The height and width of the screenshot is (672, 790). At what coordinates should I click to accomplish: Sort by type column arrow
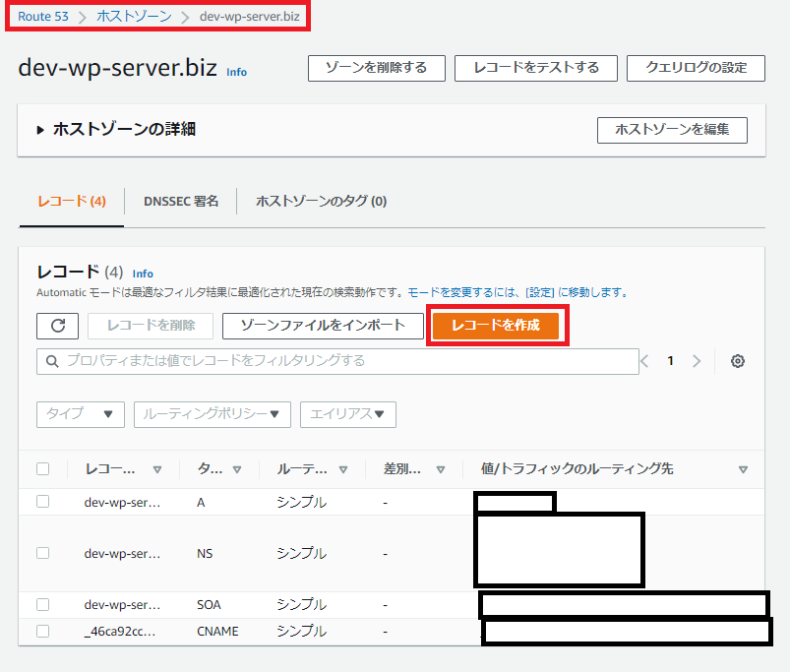tap(238, 469)
